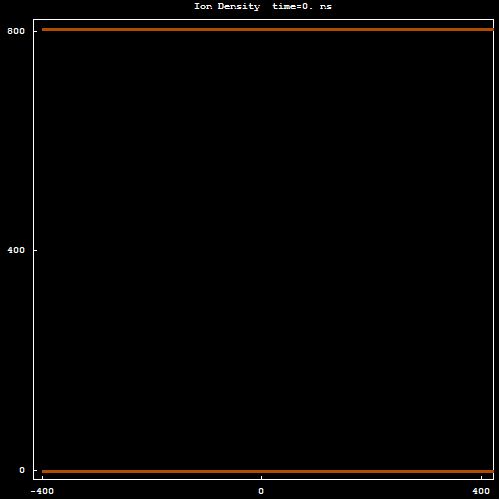Click the vertical axis tick mark at 800
The height and width of the screenshot is (500, 500).
pyautogui.click(x=35, y=31)
